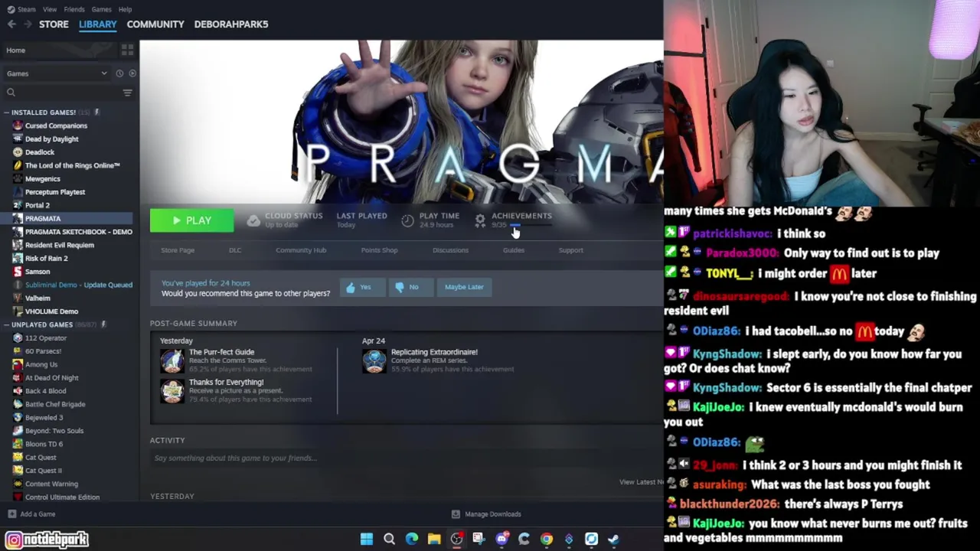
Task: Open The Purr-fect Guide achievement icon
Action: click(172, 360)
